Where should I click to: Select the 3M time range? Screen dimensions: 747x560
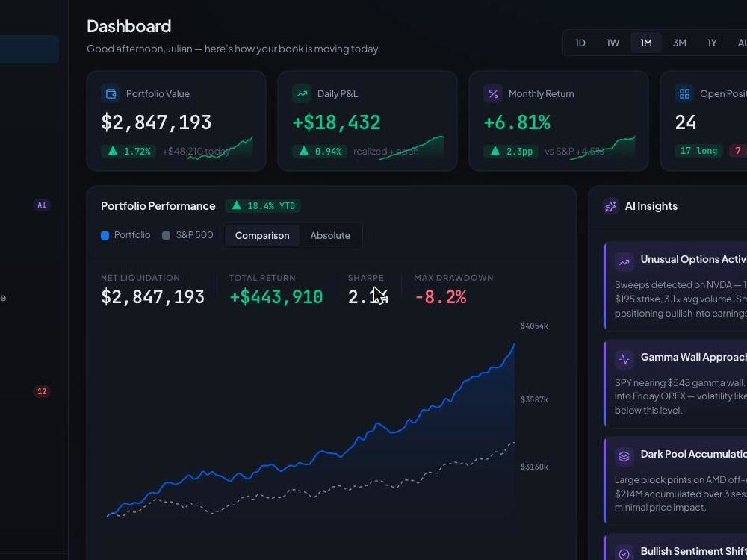point(679,43)
